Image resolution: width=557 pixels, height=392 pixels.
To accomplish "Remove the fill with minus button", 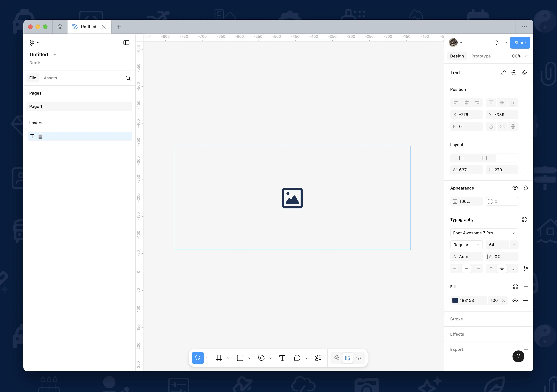I will (525, 301).
